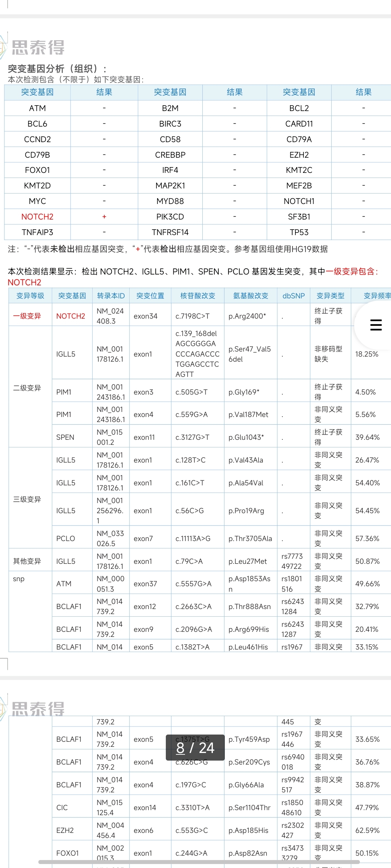Select amino acid change 'p.Asp185His'
Image resolution: width=391 pixels, height=868 pixels.
248,830
